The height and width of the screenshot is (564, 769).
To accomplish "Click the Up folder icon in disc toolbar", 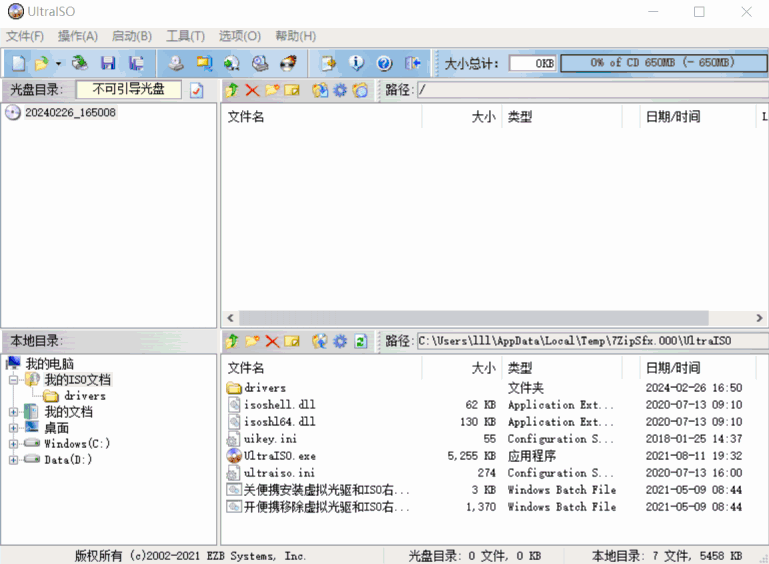I will click(x=232, y=90).
